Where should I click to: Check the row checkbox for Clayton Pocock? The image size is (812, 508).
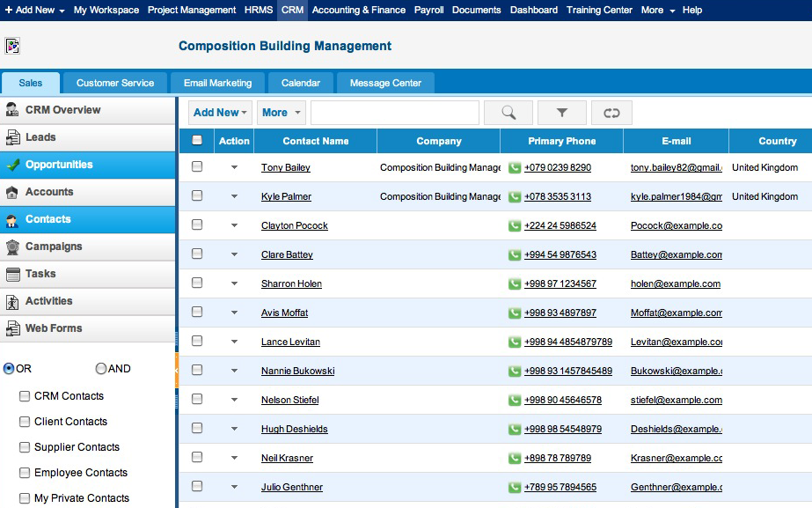[x=197, y=225]
